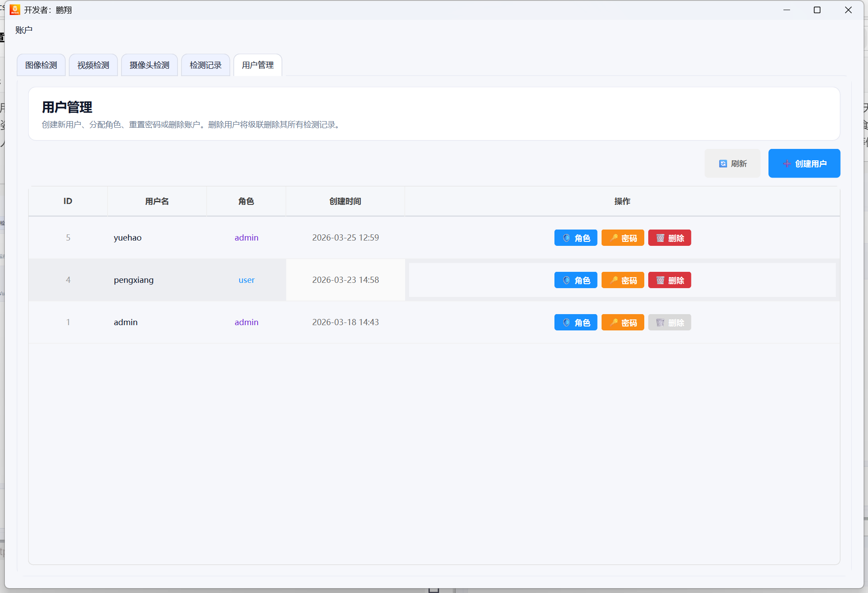Switch to the 视频检测 tab
Screen dimensions: 868x593
point(93,65)
